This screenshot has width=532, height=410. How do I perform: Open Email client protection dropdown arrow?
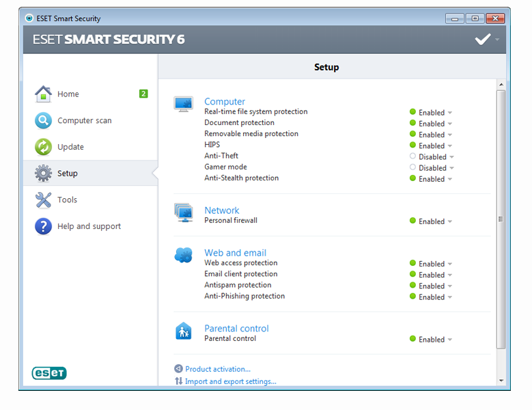450,275
